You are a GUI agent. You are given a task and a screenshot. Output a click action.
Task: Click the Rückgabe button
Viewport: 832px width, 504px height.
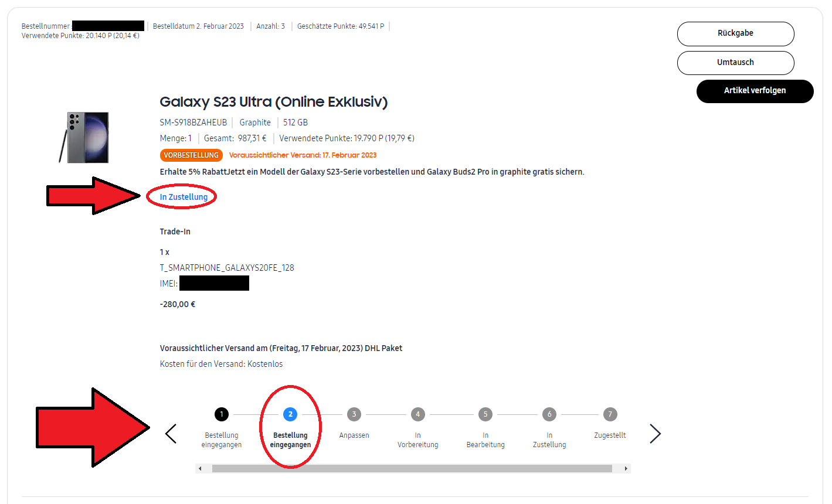[735, 33]
